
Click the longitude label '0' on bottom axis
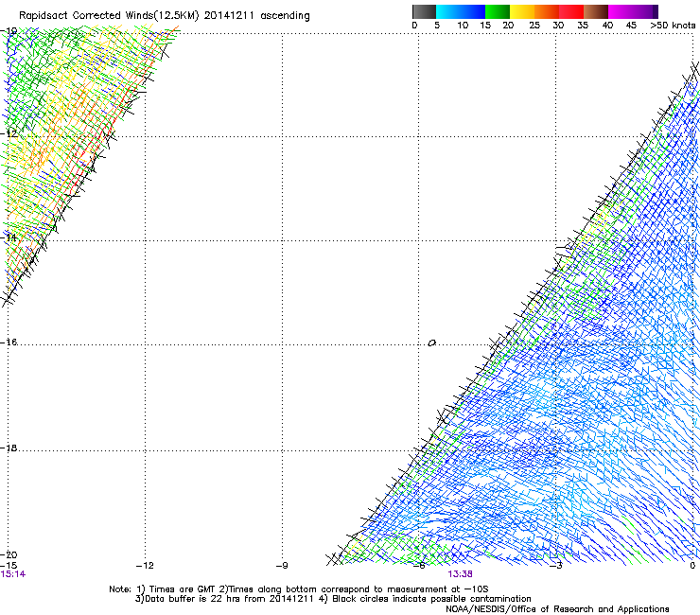(692, 566)
